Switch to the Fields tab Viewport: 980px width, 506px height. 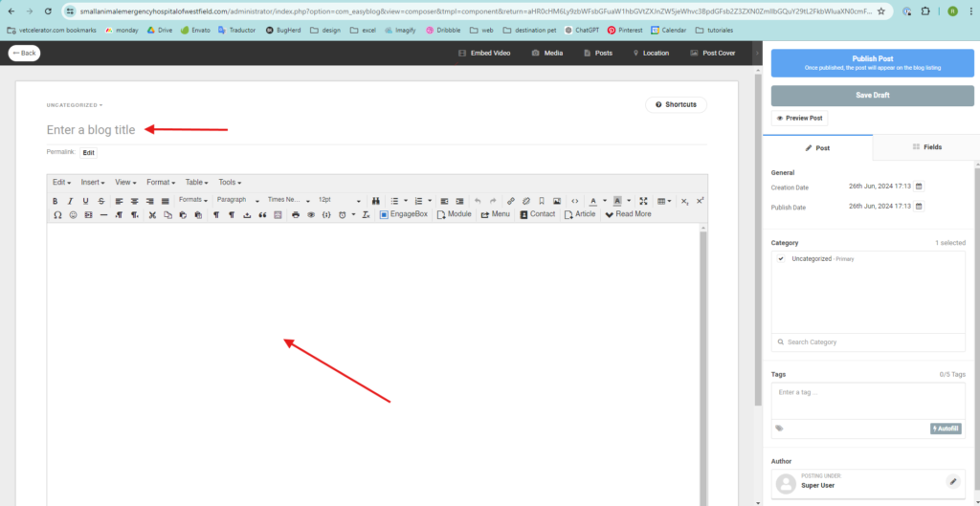926,147
